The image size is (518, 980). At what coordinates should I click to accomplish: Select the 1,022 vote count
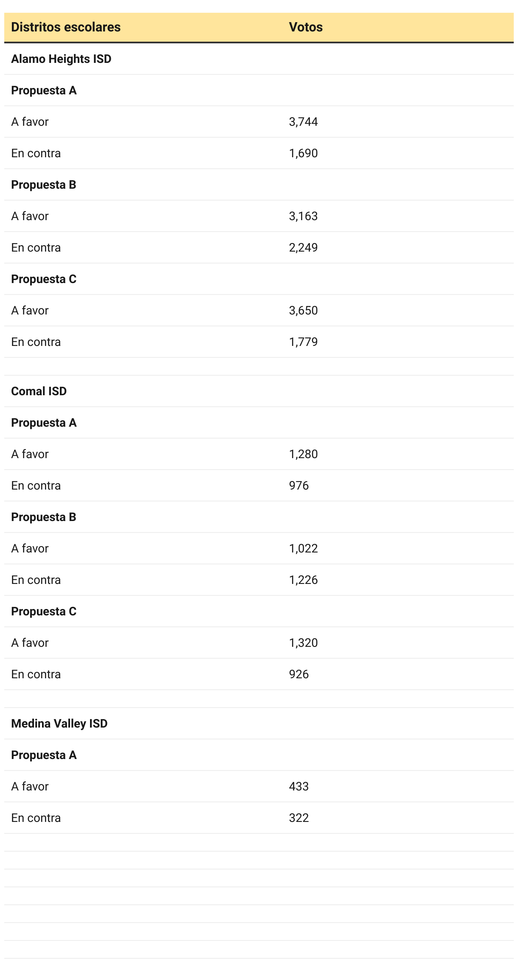[303, 548]
